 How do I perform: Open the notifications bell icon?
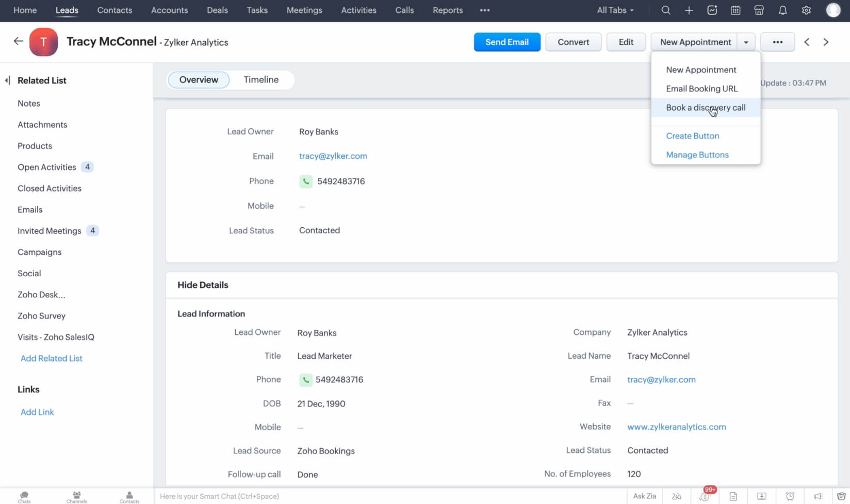783,10
